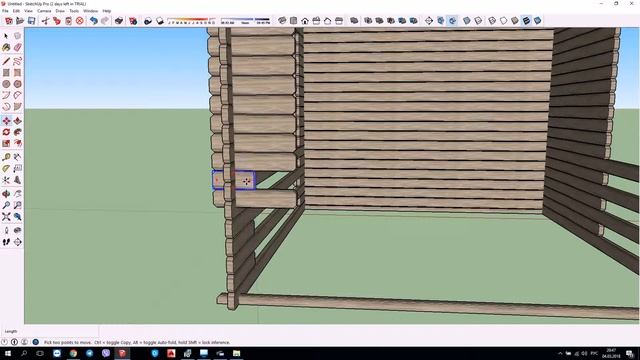The image size is (640, 360).
Task: Toggle X-Ray face style
Action: click(x=467, y=21)
